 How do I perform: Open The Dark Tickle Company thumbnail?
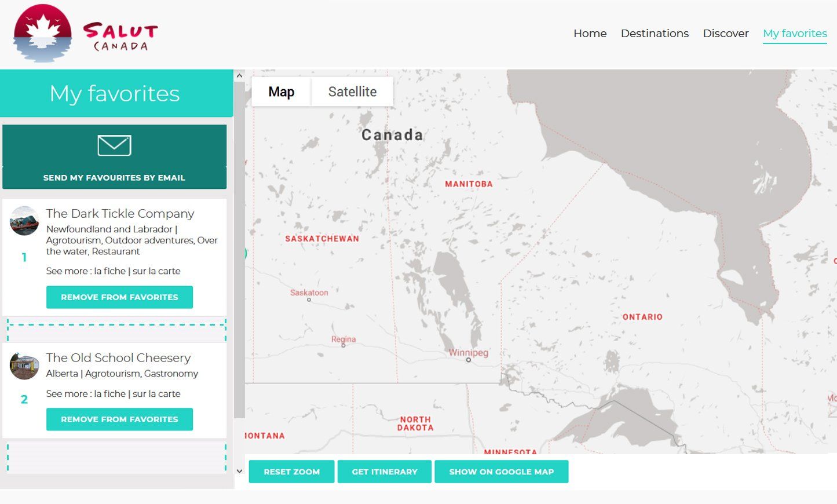pos(24,221)
